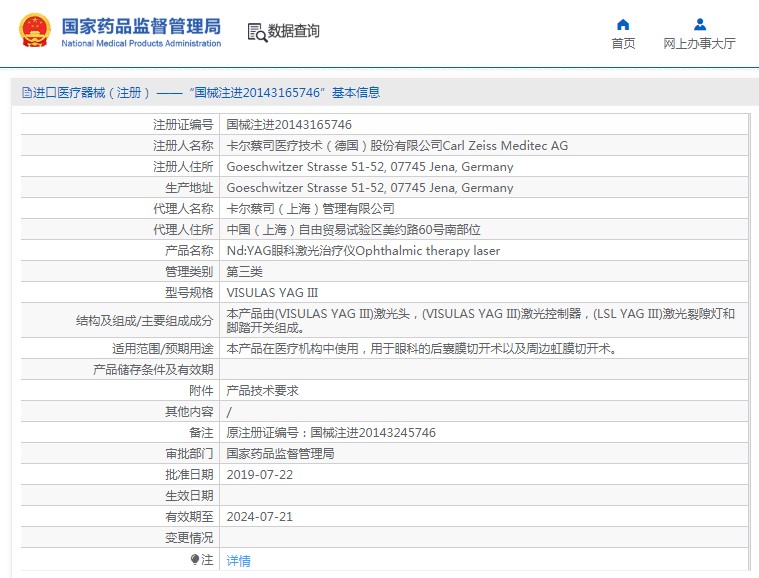The height and width of the screenshot is (578, 759).
Task: Click the original registration number 国械注进20143245746
Action: point(373,432)
